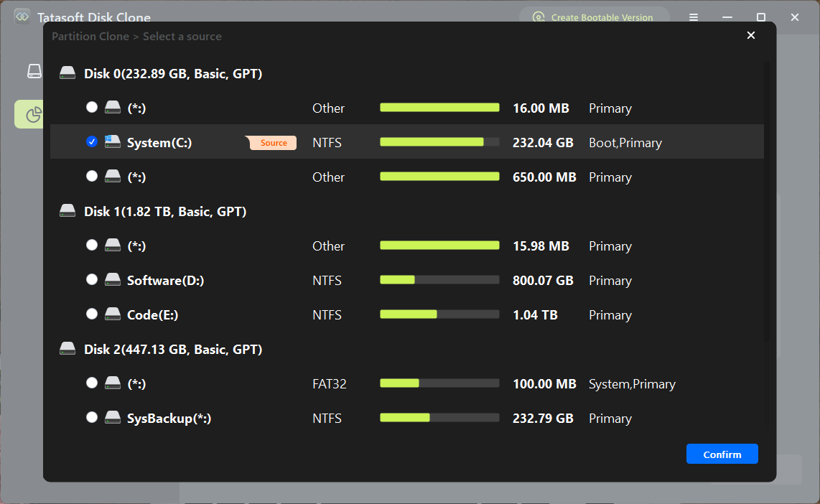Viewport: 820px width, 504px height.
Task: Click the System(C:) usage bar
Action: pos(439,142)
